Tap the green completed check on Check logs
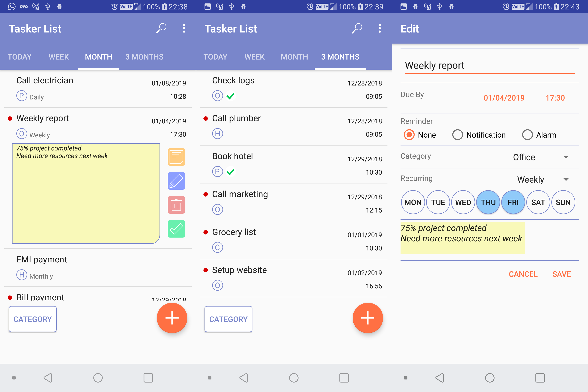Image resolution: width=588 pixels, height=392 pixels. [x=230, y=96]
